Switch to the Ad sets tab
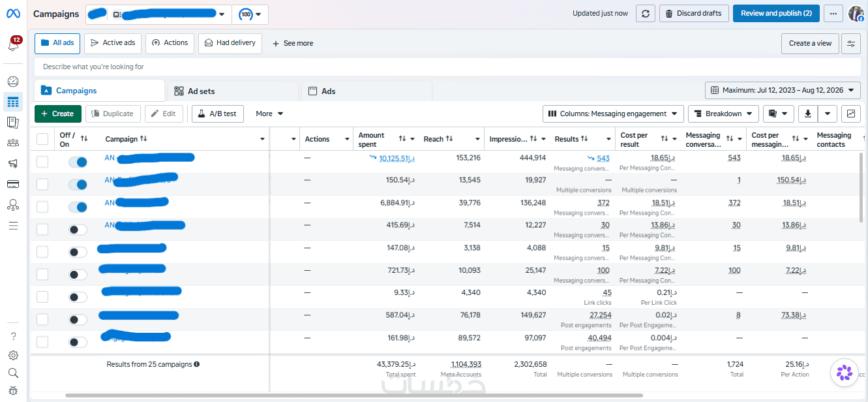 (233, 91)
